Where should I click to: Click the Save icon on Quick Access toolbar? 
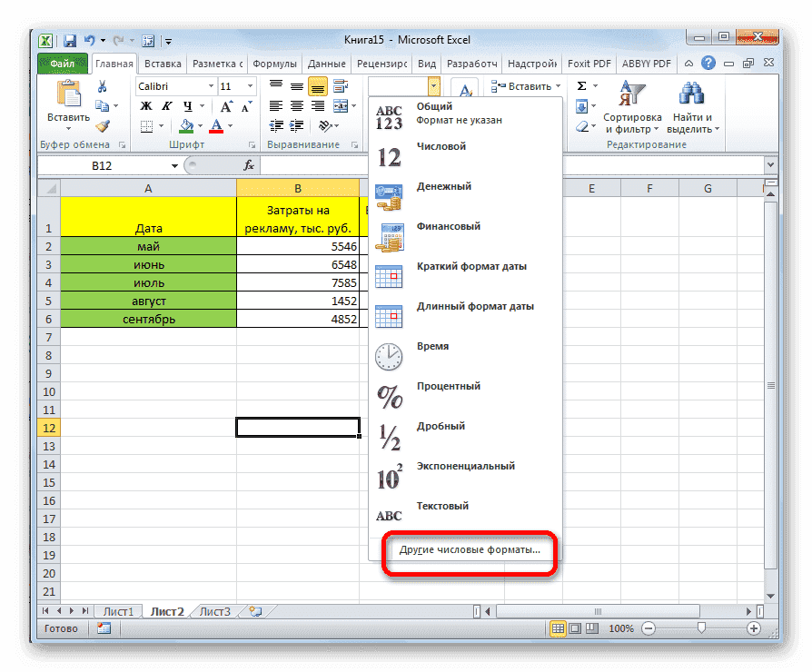click(70, 40)
